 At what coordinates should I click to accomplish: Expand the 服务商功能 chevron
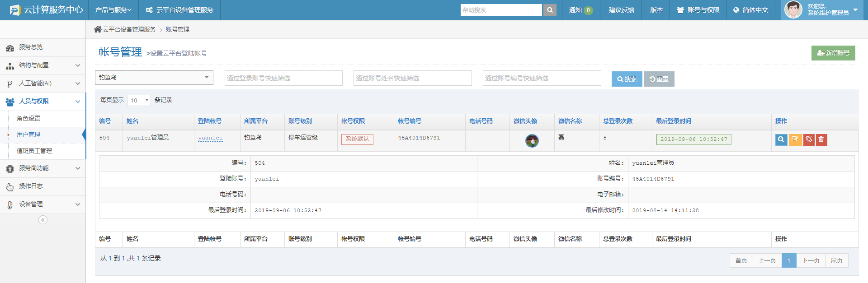pyautogui.click(x=78, y=168)
